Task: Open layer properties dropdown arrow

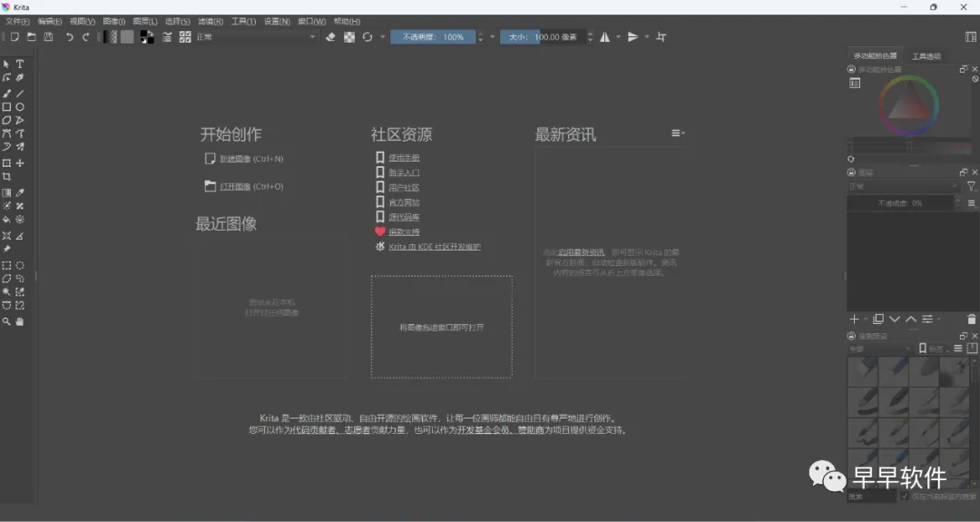Action: (939, 320)
